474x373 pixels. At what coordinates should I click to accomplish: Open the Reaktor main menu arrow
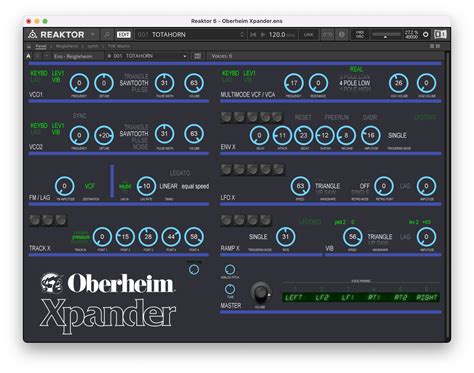click(93, 34)
